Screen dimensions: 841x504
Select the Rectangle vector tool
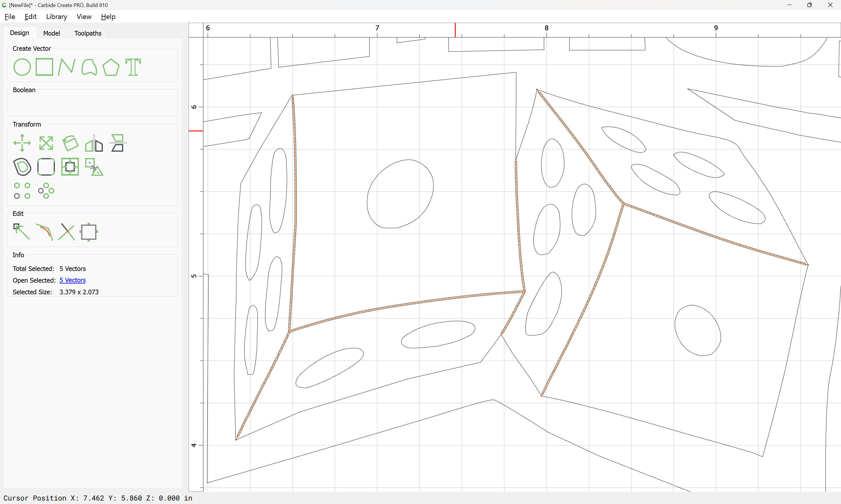[44, 67]
